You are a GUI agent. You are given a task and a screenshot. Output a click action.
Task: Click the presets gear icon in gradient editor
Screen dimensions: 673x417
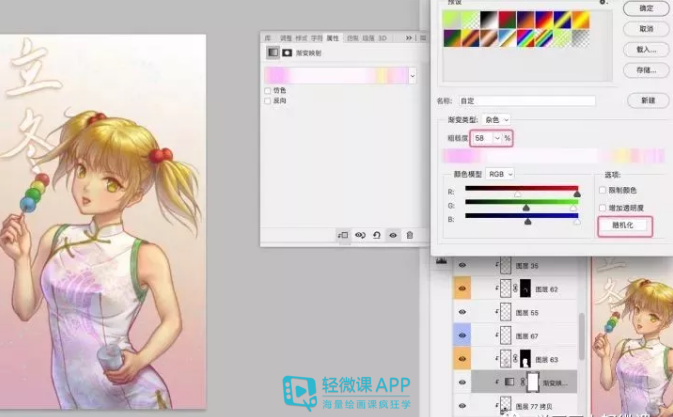click(603, 2)
